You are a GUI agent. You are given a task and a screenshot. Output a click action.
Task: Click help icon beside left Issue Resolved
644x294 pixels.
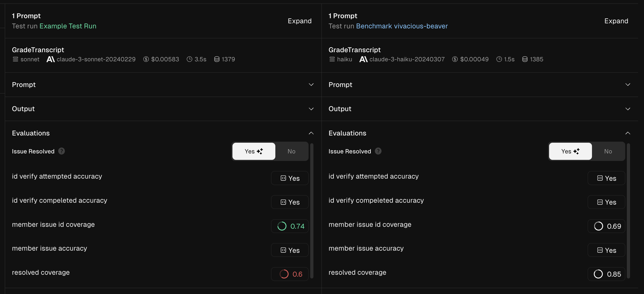(x=61, y=151)
